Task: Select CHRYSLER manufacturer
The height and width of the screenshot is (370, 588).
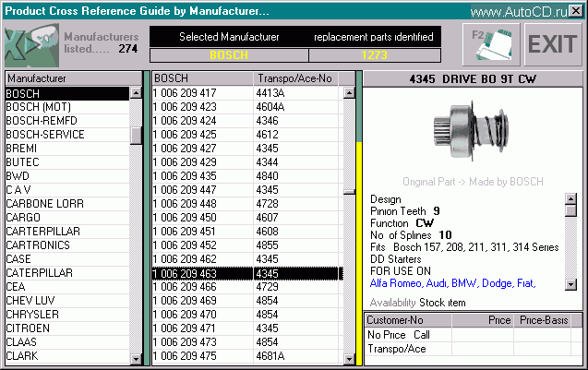Action: click(67, 316)
